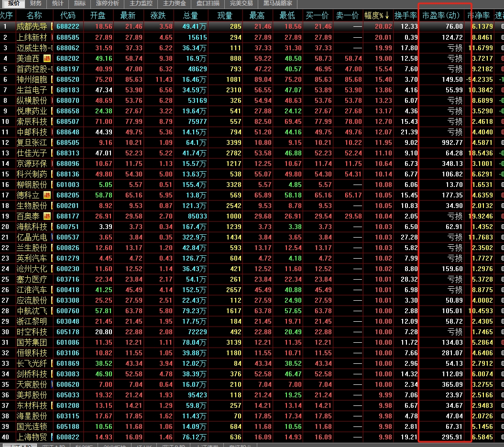Sort by the 换手率 column header
This screenshot has height=447, width=504.
(405, 15)
